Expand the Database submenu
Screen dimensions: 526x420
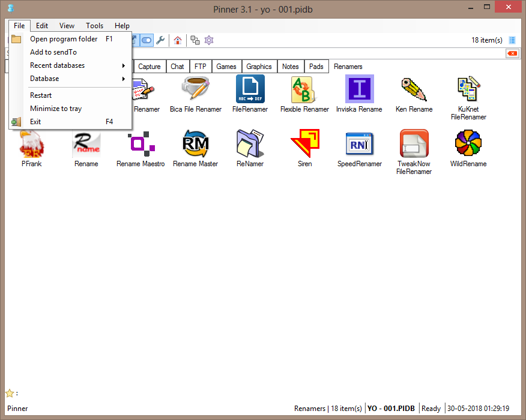pyautogui.click(x=70, y=79)
